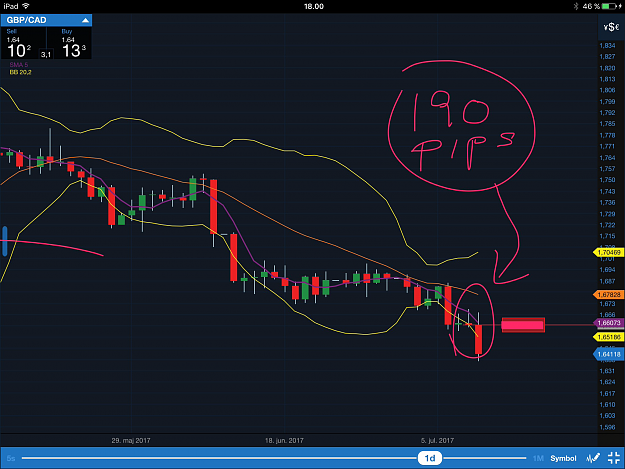
Task: Select the BB 20,2 indicator label
Action: coord(20,72)
